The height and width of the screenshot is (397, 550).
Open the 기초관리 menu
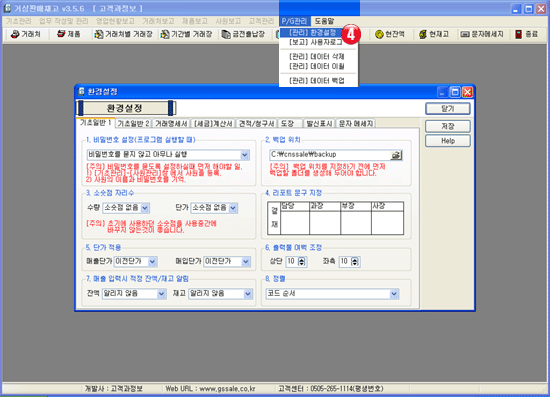19,21
